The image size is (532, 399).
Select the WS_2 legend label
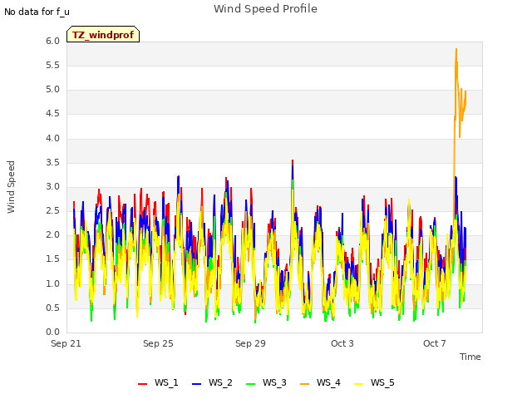220,382
